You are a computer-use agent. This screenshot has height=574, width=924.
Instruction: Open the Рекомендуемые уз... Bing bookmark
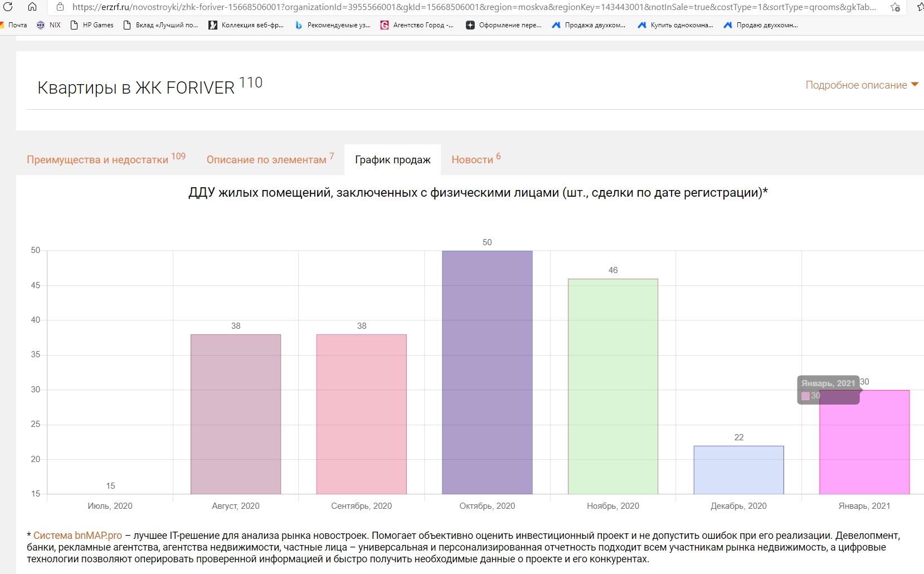point(333,25)
